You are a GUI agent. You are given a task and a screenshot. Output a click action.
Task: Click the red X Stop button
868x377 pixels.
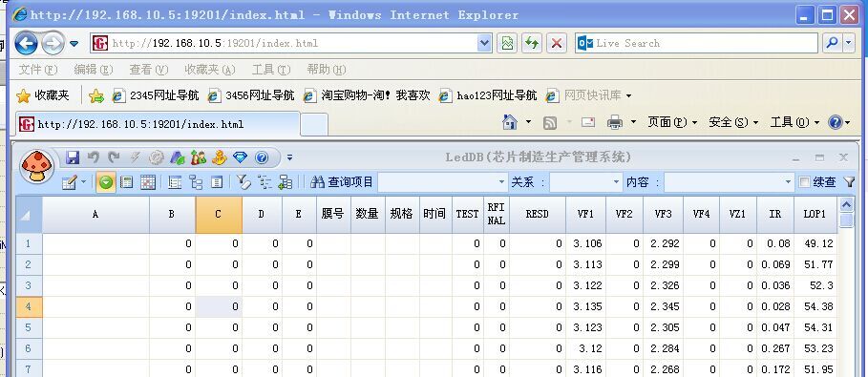click(557, 43)
